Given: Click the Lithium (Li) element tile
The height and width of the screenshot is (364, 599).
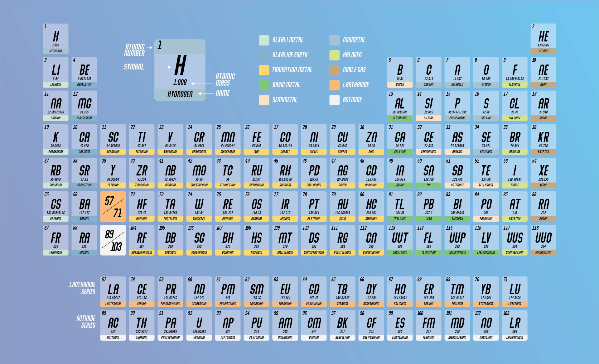Looking at the screenshot, I should click(x=56, y=72).
